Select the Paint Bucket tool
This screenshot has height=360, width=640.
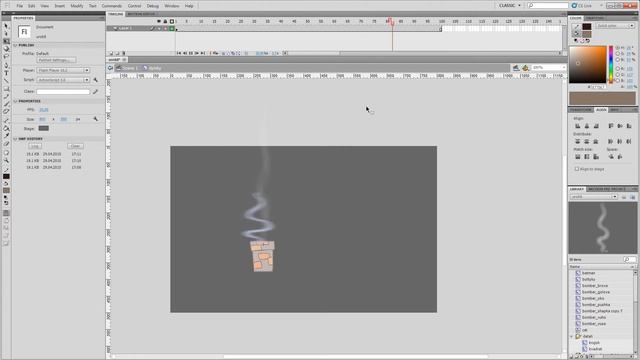pyautogui.click(x=6, y=128)
